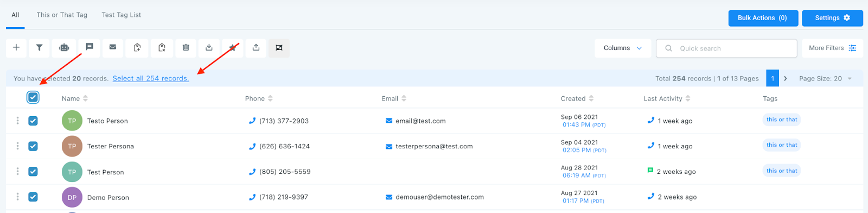The height and width of the screenshot is (213, 868).
Task: Click the add tag icon
Action: tap(137, 48)
